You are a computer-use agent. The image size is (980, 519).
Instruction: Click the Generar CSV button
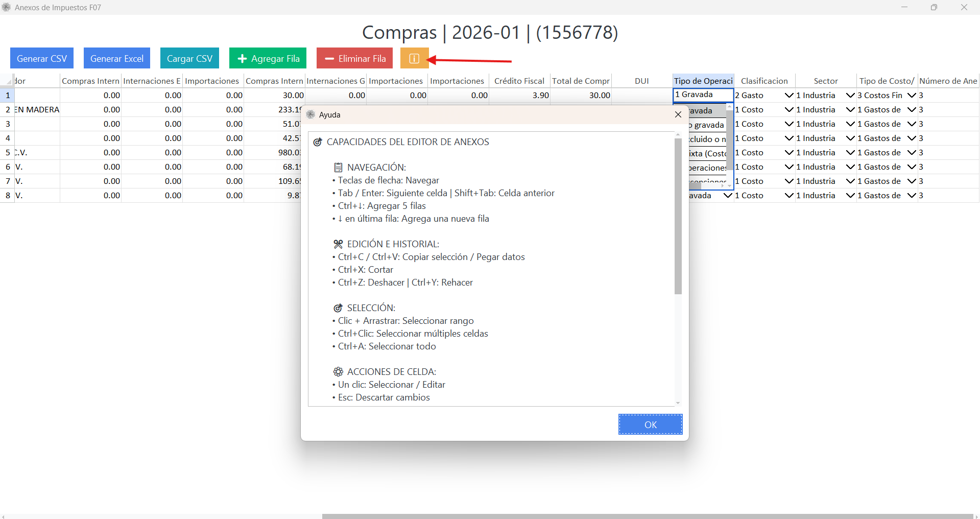tap(42, 58)
